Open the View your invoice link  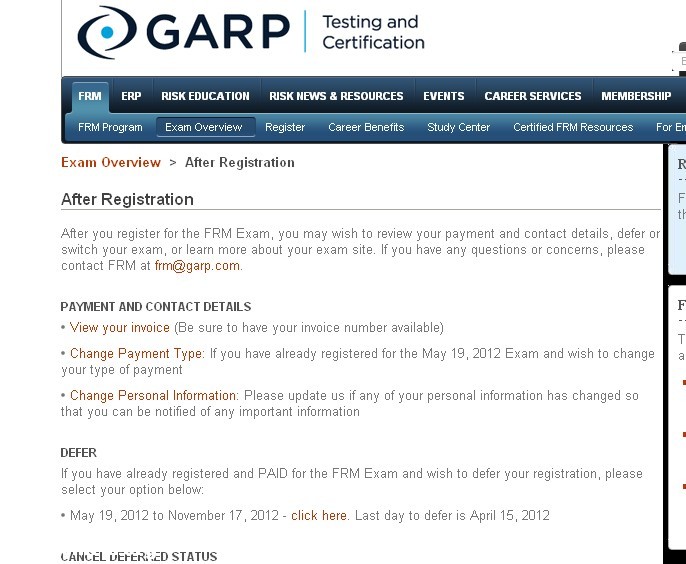[119, 328]
